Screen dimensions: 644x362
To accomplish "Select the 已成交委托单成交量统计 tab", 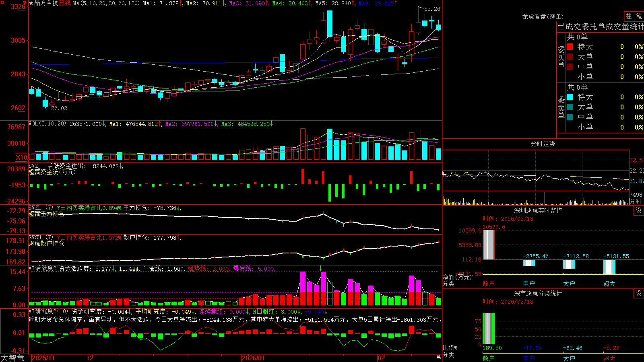I will coord(601,27).
